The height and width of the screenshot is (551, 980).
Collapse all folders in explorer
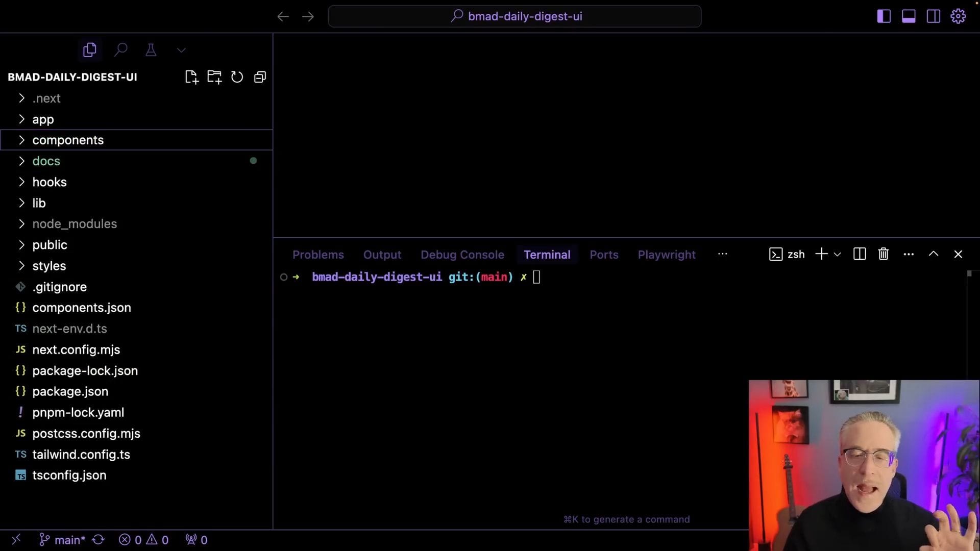point(260,77)
